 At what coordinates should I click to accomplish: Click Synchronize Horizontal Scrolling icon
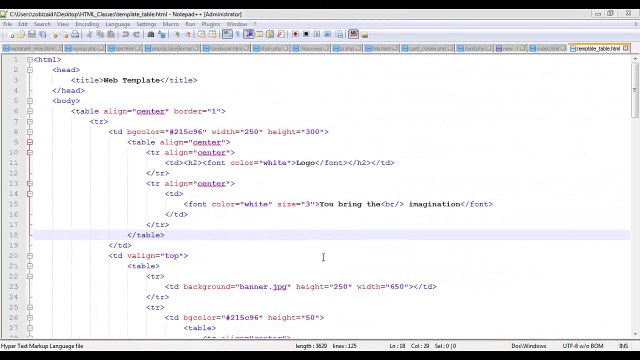pyautogui.click(x=212, y=35)
